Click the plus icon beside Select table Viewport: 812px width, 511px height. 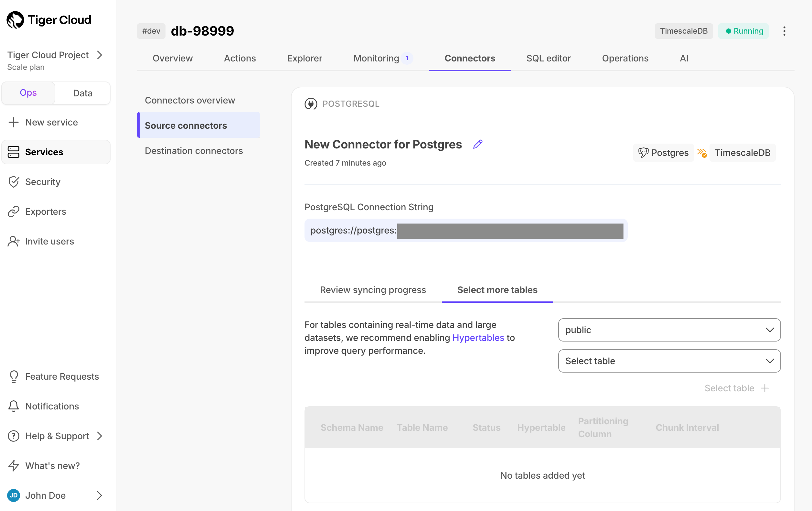point(765,388)
